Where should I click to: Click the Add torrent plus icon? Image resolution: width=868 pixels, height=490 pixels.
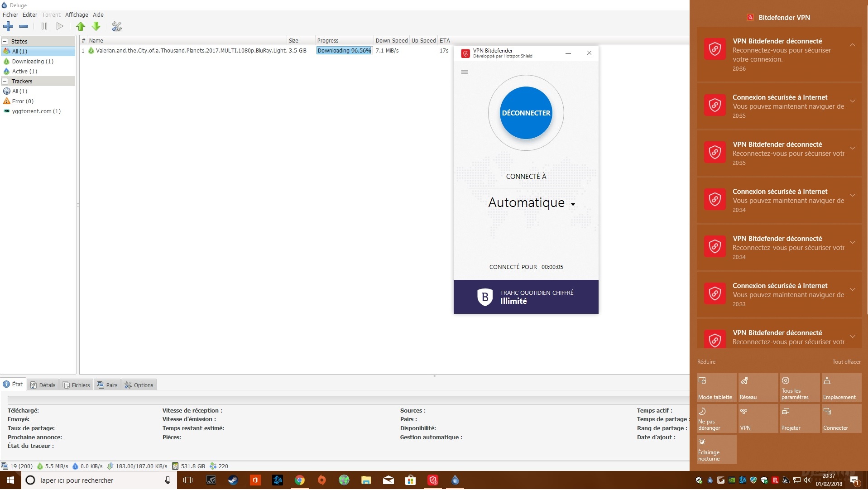point(8,26)
